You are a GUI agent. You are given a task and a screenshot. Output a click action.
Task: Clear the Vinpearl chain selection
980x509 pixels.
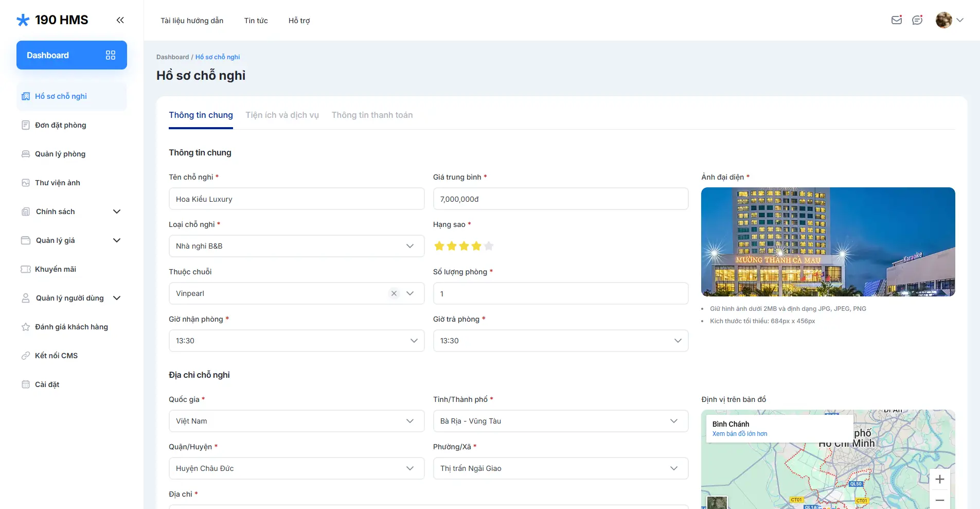[394, 293]
